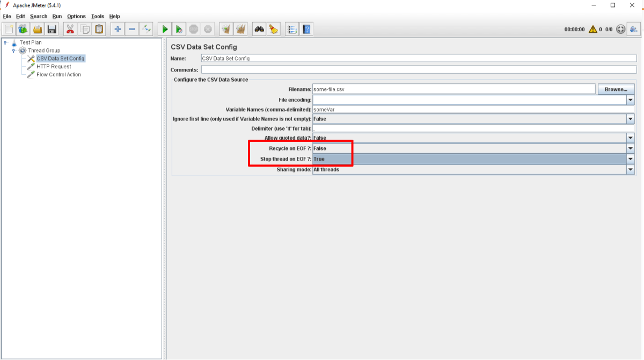Open the Edit menu
Viewport: 644px width, 360px height.
tap(20, 17)
